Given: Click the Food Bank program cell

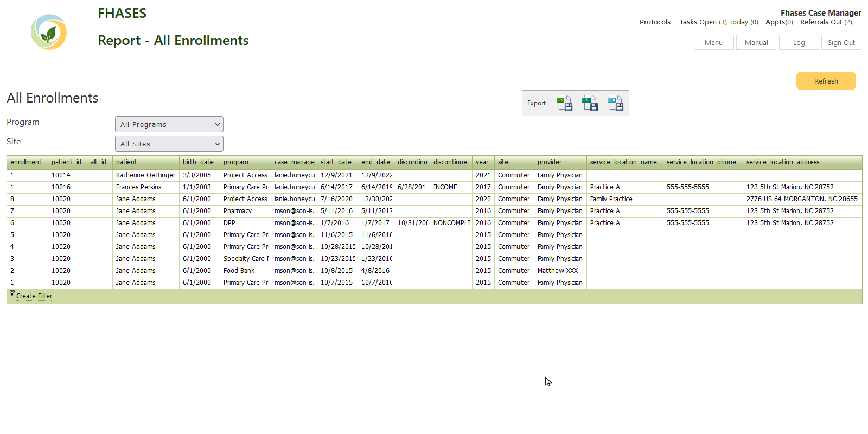Looking at the screenshot, I should (245, 271).
